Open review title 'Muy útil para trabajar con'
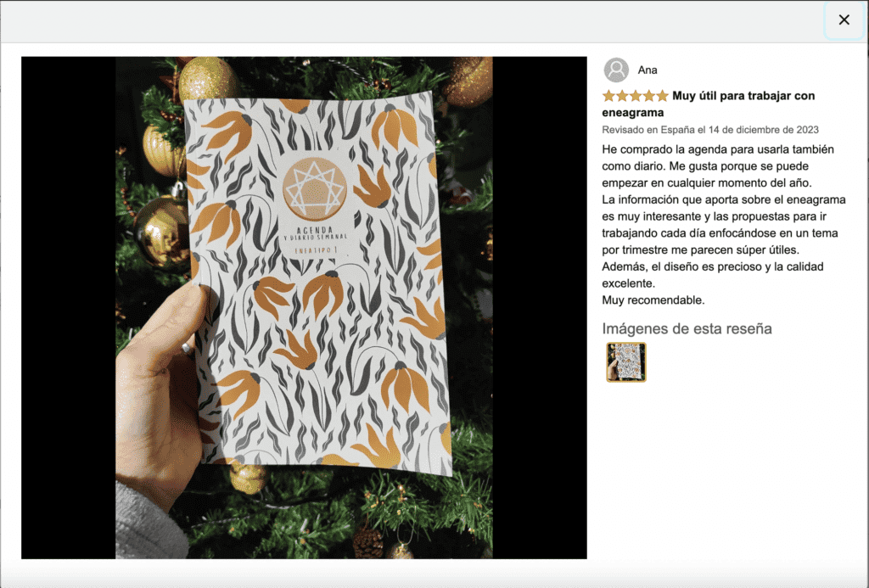The image size is (869, 588). (x=743, y=96)
